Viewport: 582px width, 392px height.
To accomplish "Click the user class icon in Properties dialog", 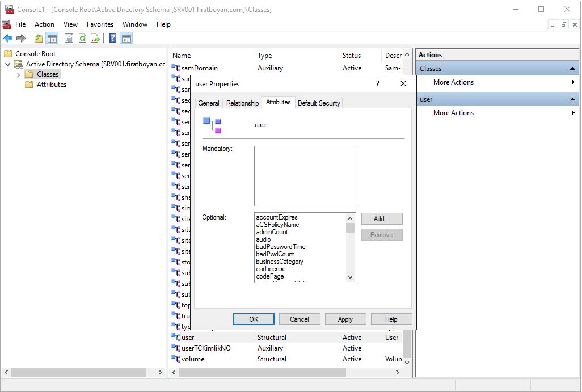I will (212, 125).
